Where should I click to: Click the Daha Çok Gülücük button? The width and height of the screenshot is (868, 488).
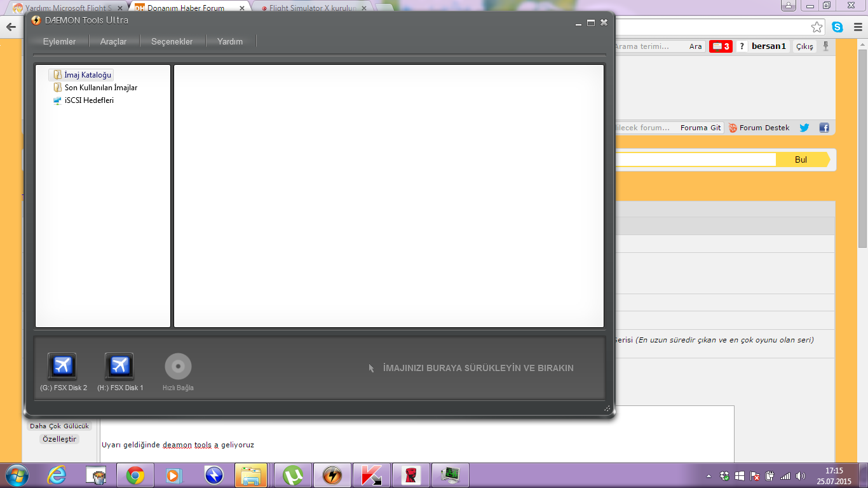coord(60,426)
